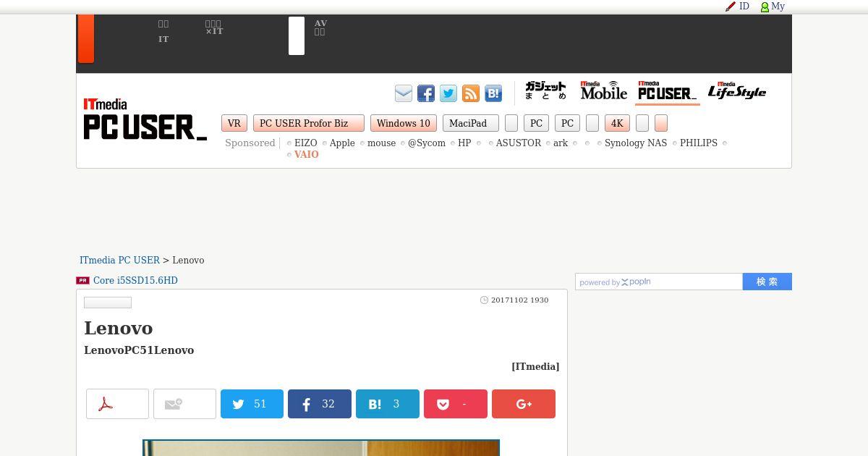Open the EIZO sponsored link
Screen dimensions: 868x456
(306, 143)
